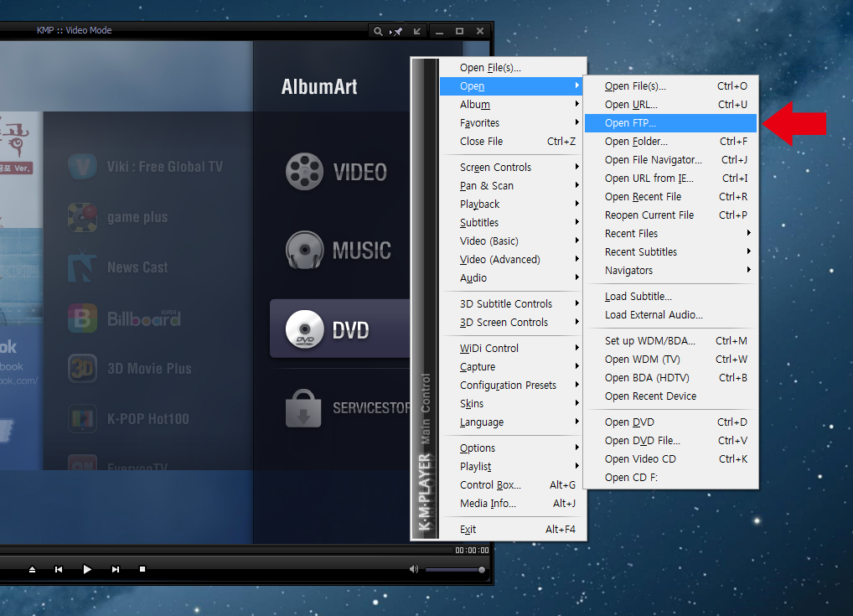Choose Open DVD in submenu
Image resolution: width=853 pixels, height=616 pixels.
click(671, 422)
